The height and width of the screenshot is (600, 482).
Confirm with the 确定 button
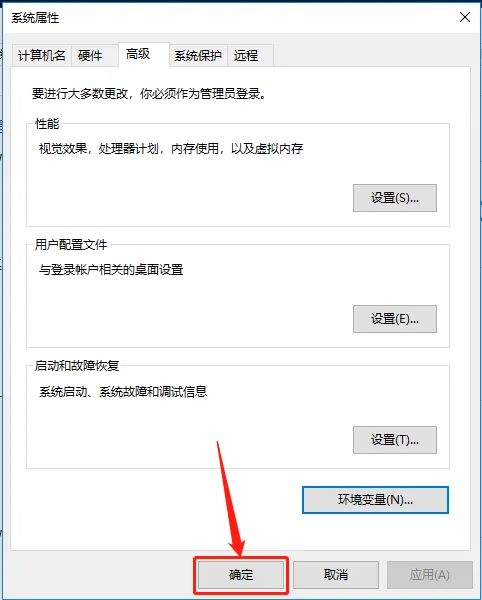coord(241,574)
